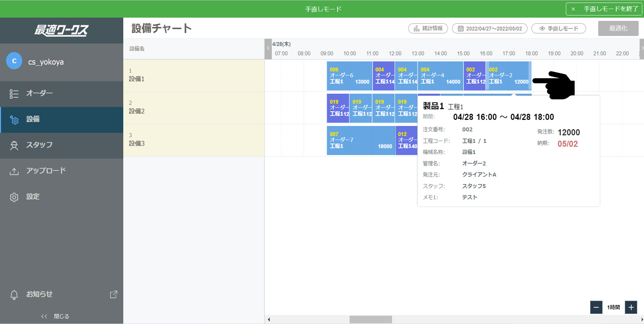Click the 設定 cog icon
This screenshot has width=644, height=324.
point(14,197)
